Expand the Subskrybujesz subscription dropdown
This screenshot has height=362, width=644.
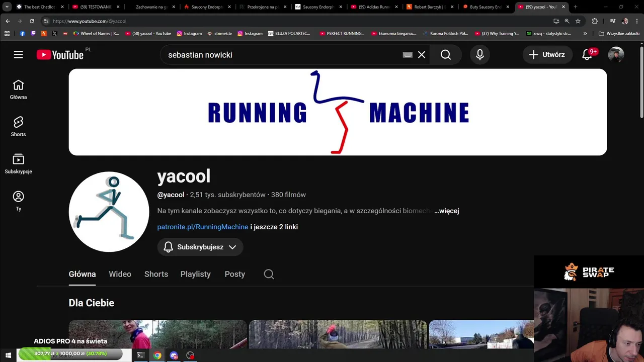200,247
